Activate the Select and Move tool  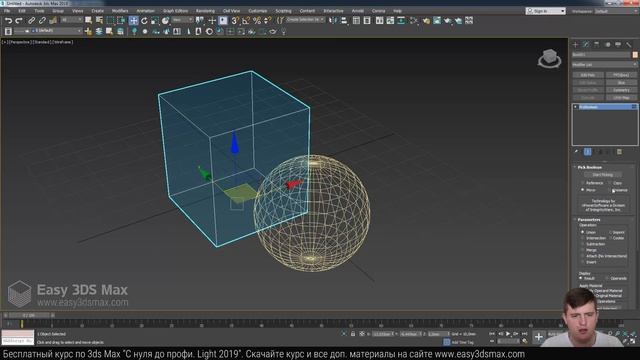click(x=133, y=20)
